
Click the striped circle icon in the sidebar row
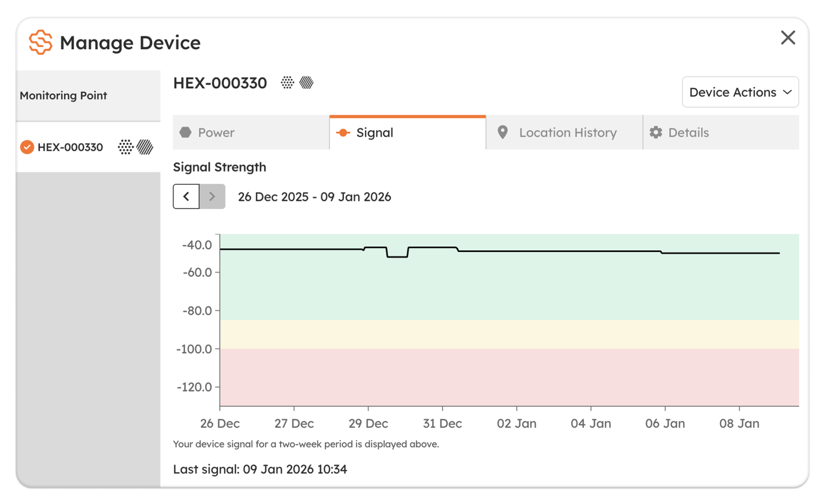pyautogui.click(x=145, y=147)
